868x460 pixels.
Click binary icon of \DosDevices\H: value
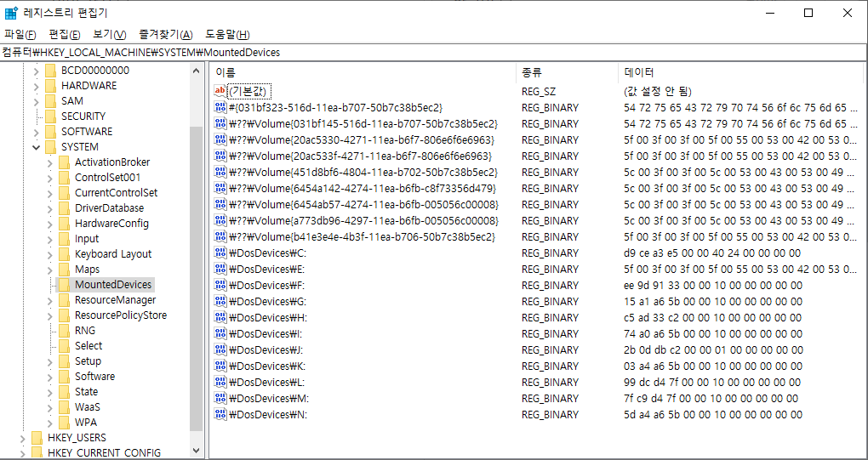(220, 318)
